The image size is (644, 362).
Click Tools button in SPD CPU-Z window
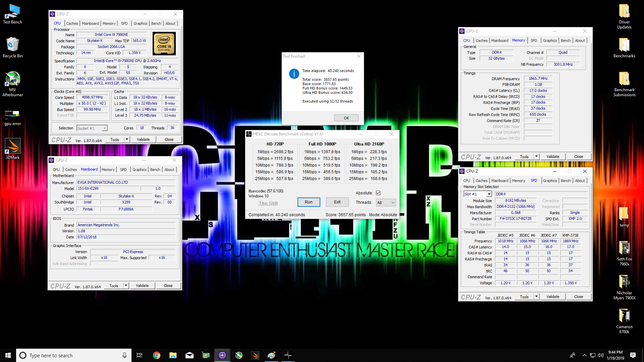(x=524, y=297)
